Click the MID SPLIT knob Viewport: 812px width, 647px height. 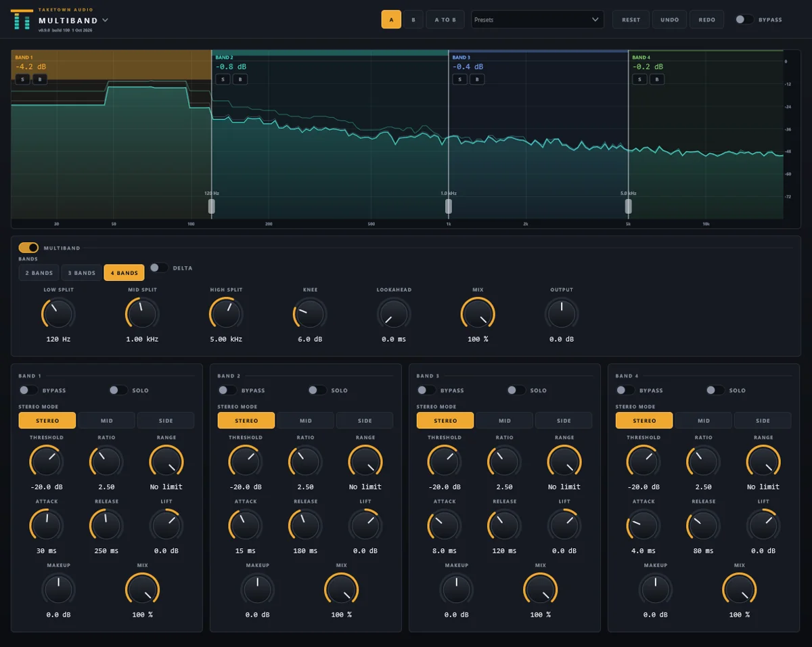[x=142, y=314]
